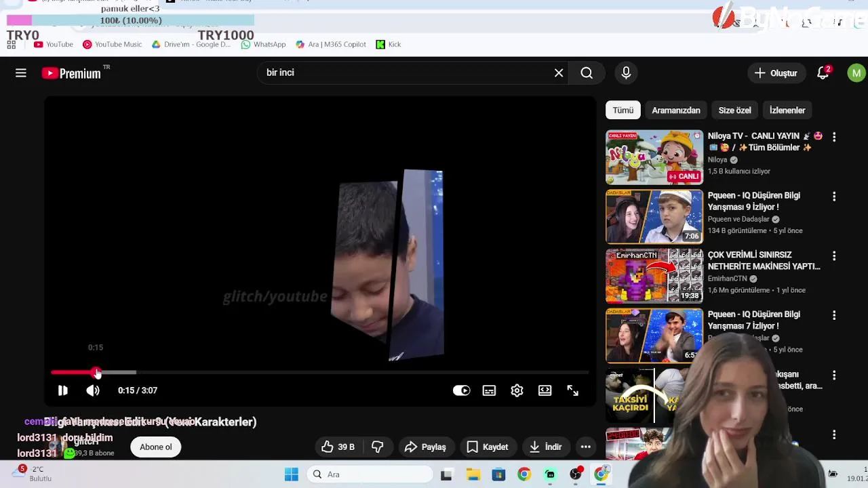Open Bilgi Yarışması 7 thumbnail
Image resolution: width=868 pixels, height=488 pixels.
point(654,335)
